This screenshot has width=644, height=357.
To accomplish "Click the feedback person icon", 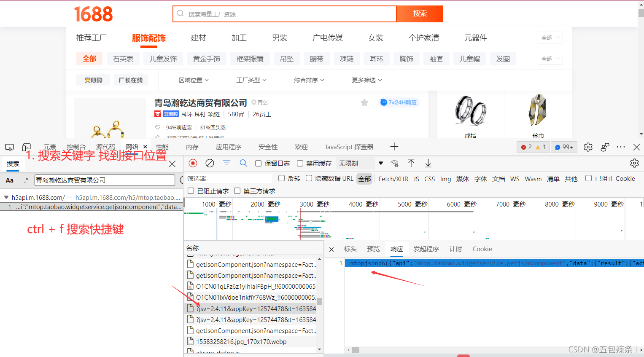I will coord(605,147).
